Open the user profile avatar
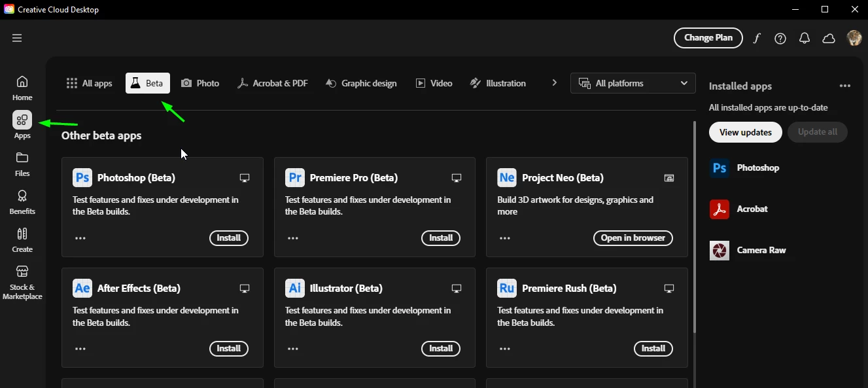 (854, 38)
